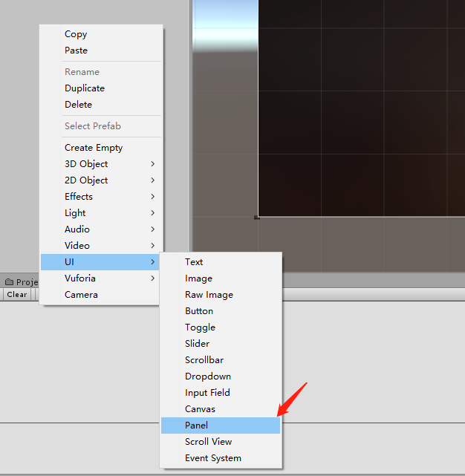Image resolution: width=465 pixels, height=476 pixels.
Task: Create a UI Event System
Action: (x=221, y=458)
